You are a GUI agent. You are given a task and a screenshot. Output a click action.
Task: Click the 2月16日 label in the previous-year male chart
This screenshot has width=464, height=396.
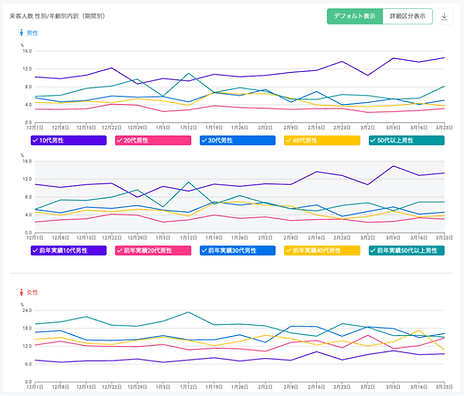click(x=316, y=238)
